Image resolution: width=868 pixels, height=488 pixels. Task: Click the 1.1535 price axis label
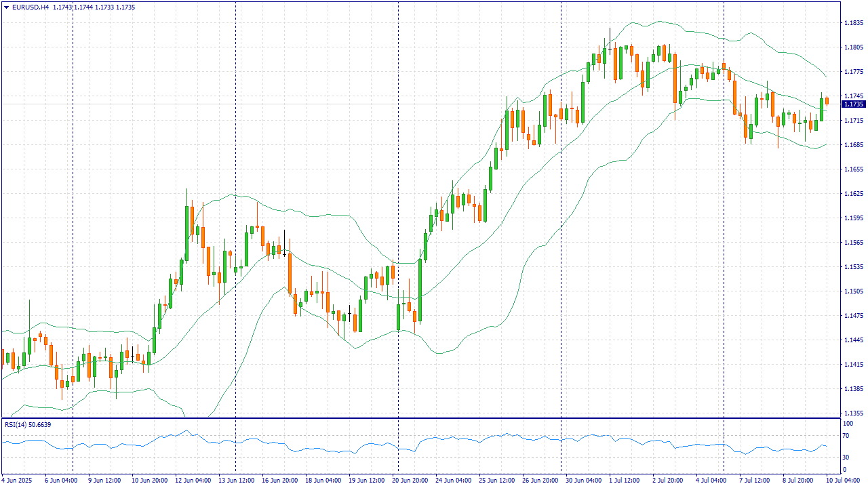coord(853,267)
